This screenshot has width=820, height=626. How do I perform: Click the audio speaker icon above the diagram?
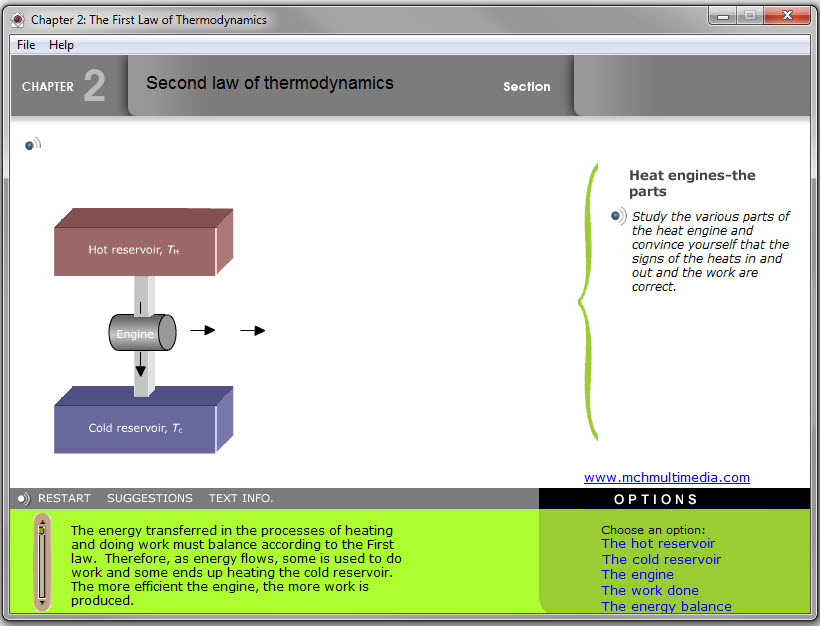coord(32,144)
